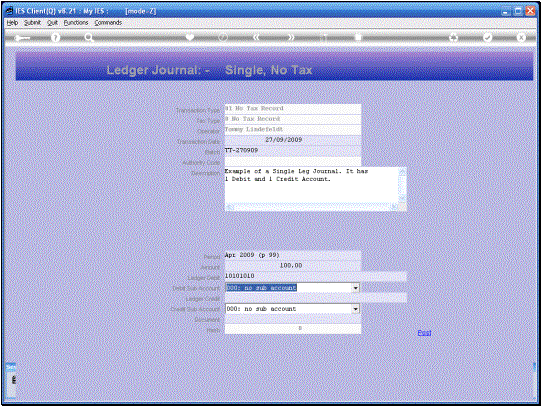Image resolution: width=541 pixels, height=406 pixels.
Task: Click the key icon in toolbar
Action: click(x=22, y=38)
